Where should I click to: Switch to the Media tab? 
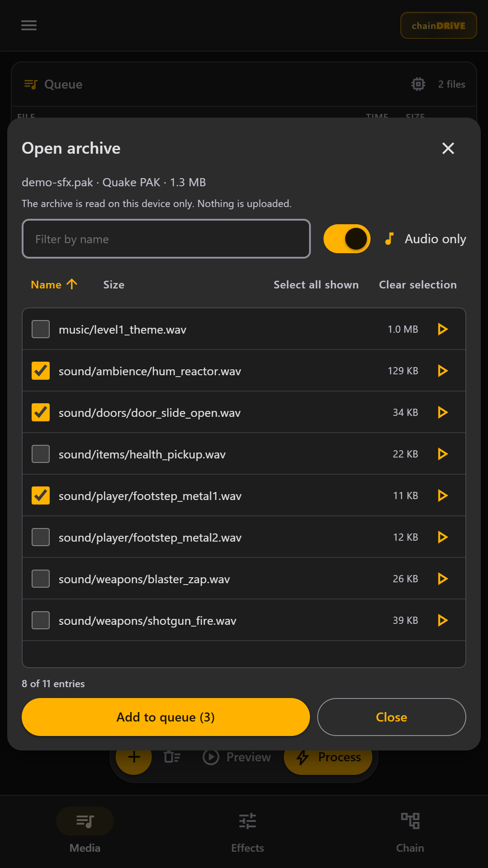[85, 830]
